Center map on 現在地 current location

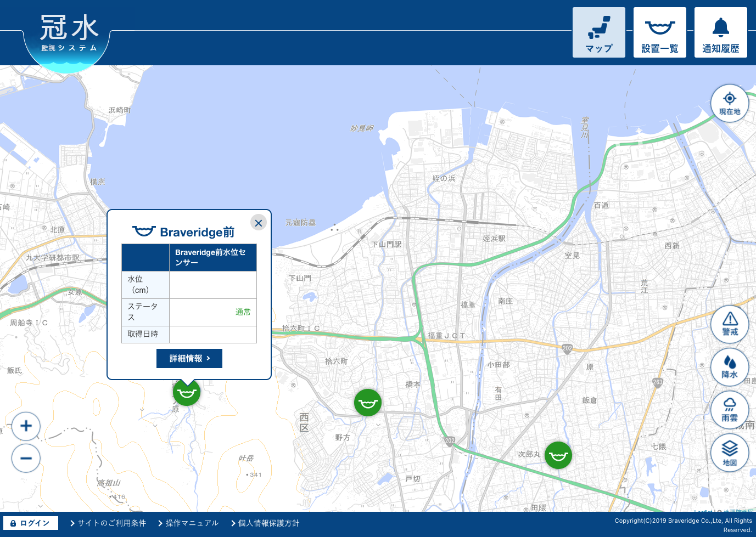point(730,104)
